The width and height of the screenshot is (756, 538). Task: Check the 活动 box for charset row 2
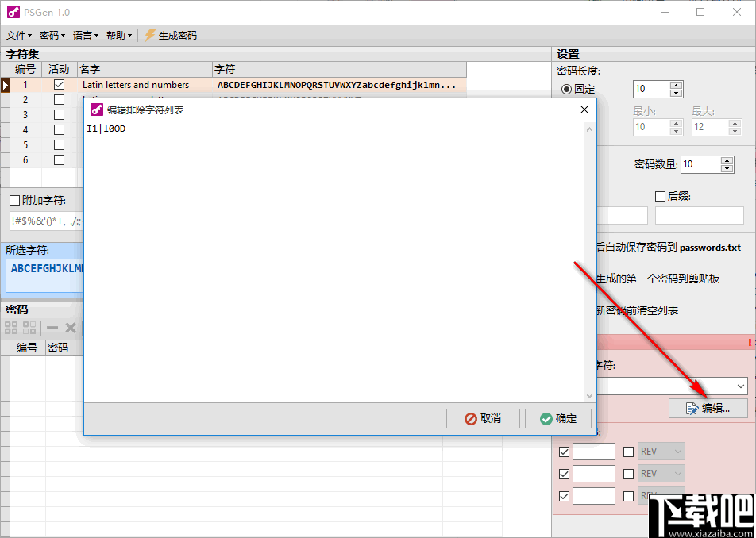point(60,100)
